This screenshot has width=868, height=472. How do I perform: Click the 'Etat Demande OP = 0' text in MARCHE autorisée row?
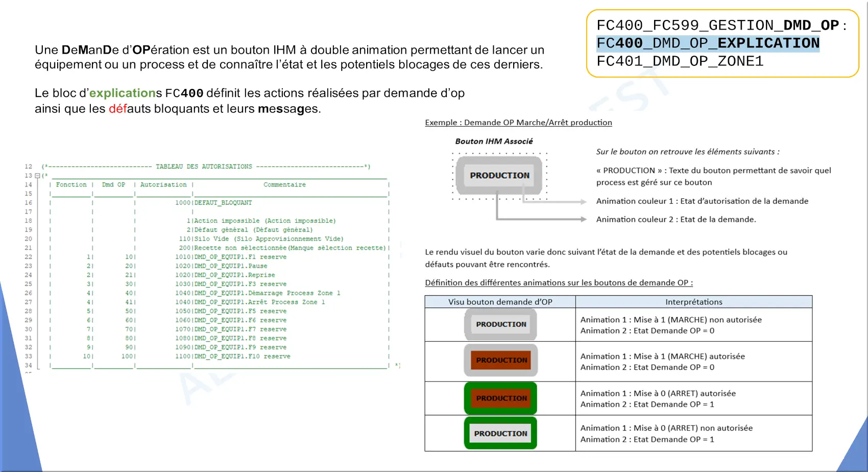674,367
